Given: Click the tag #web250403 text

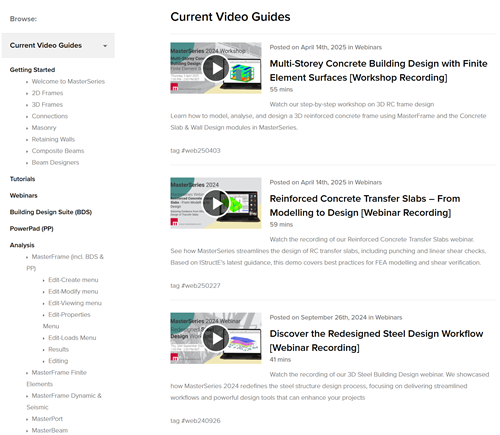Looking at the screenshot, I should tap(195, 151).
